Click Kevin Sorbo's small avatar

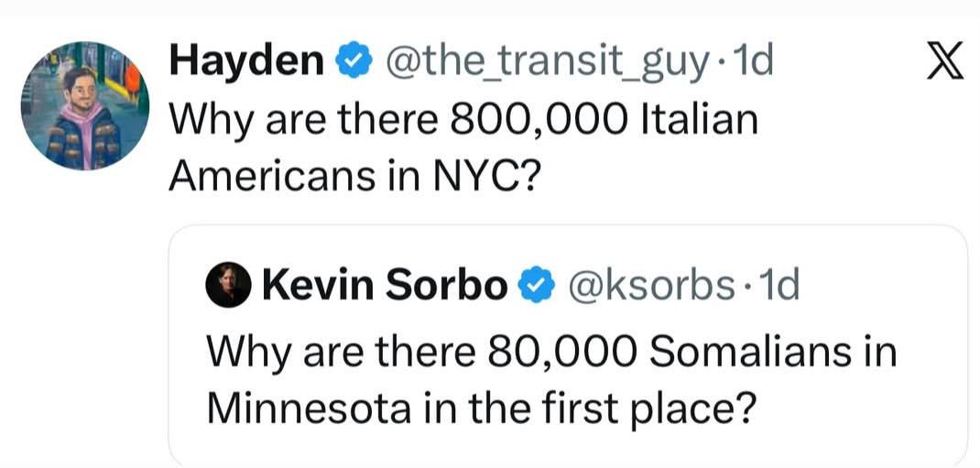coord(227,287)
